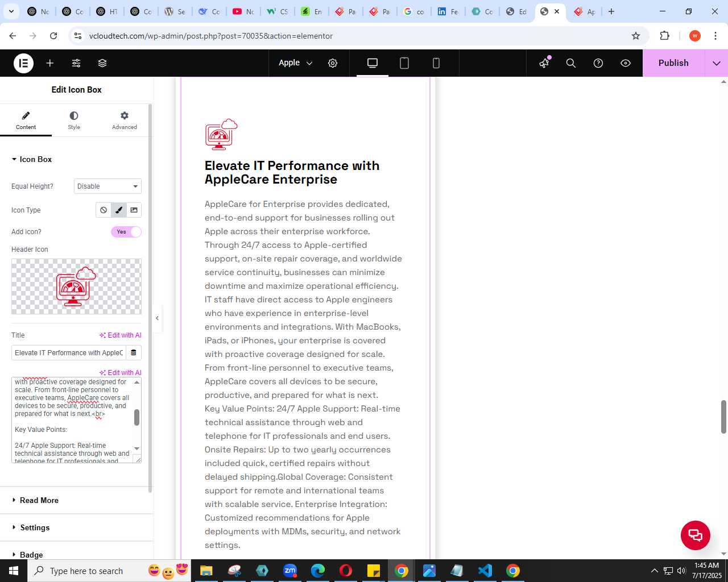Switch to the Advanced tab
Image resolution: width=728 pixels, height=582 pixels.
click(x=125, y=120)
